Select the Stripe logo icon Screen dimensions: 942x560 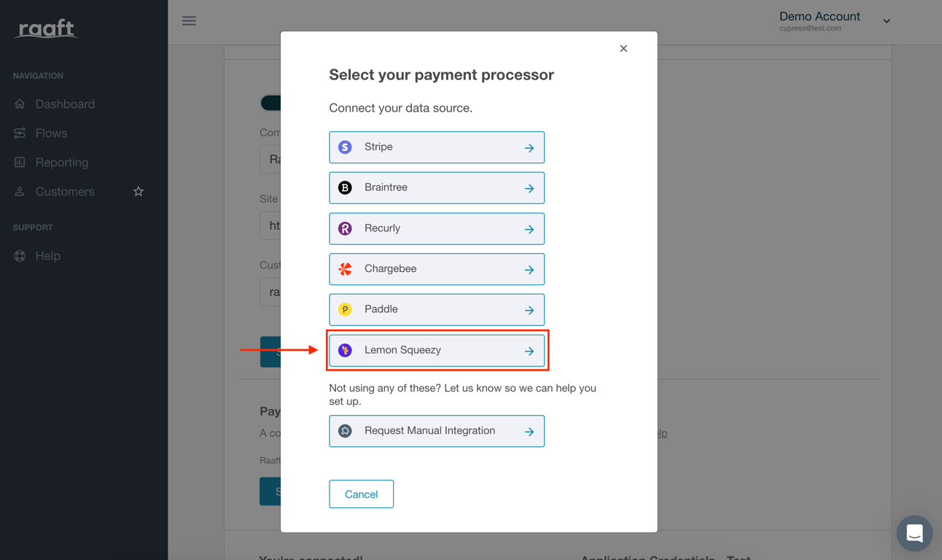point(346,147)
